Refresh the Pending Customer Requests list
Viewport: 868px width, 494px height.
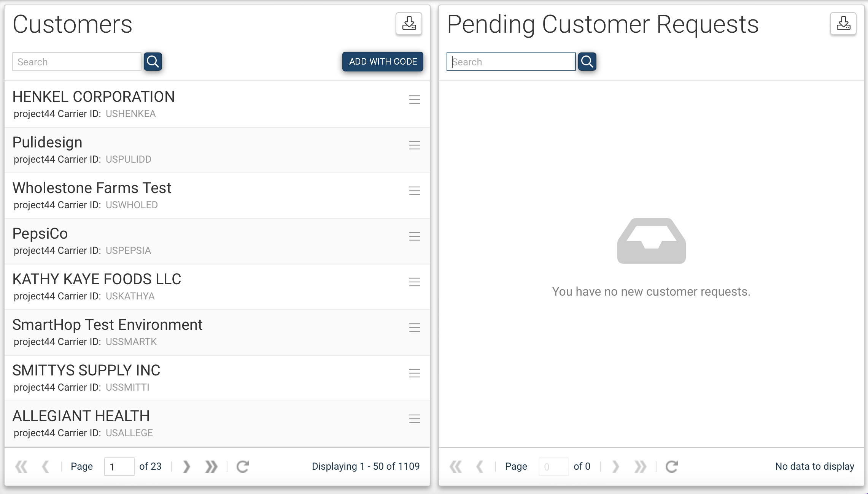click(672, 466)
